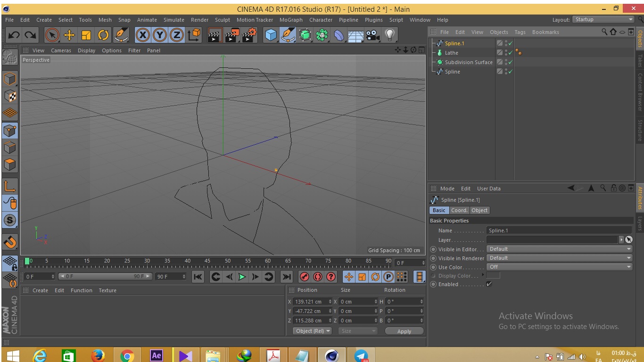The height and width of the screenshot is (362, 644).
Task: Click the Camera object icon
Action: [373, 35]
